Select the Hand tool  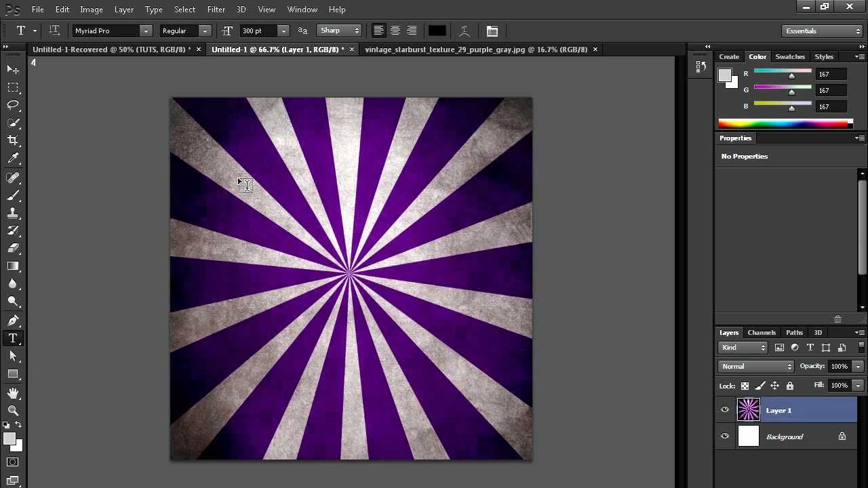pos(13,393)
